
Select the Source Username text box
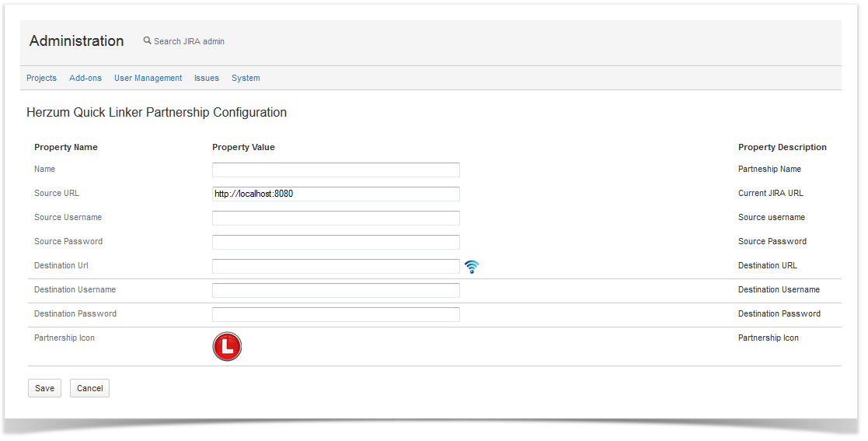point(336,218)
